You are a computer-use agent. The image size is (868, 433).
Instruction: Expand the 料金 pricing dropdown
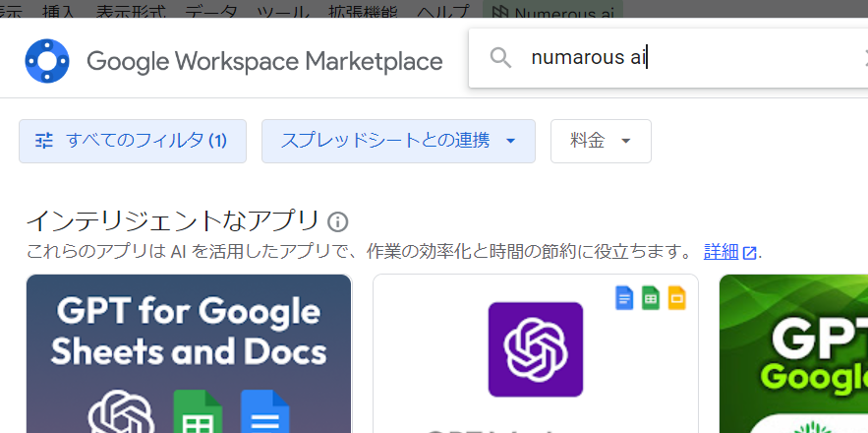[x=601, y=141]
